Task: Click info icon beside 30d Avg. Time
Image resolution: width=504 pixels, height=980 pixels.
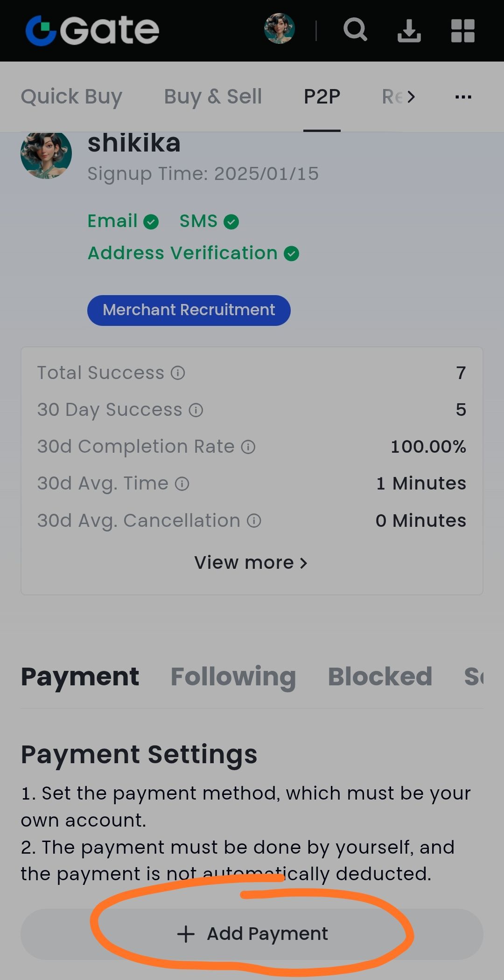Action: click(182, 484)
